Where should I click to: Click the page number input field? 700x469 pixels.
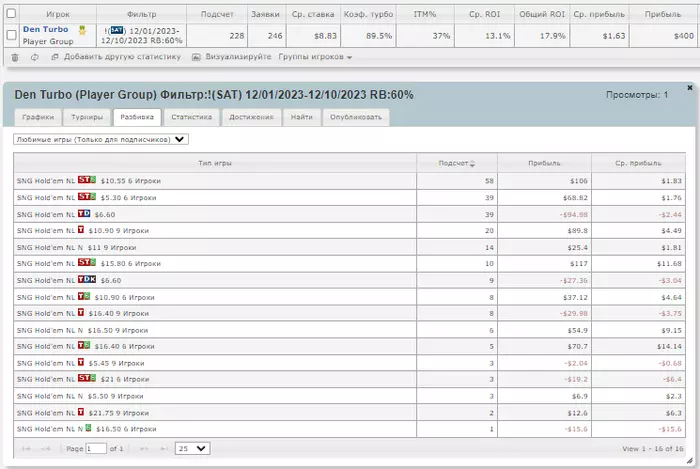96,448
